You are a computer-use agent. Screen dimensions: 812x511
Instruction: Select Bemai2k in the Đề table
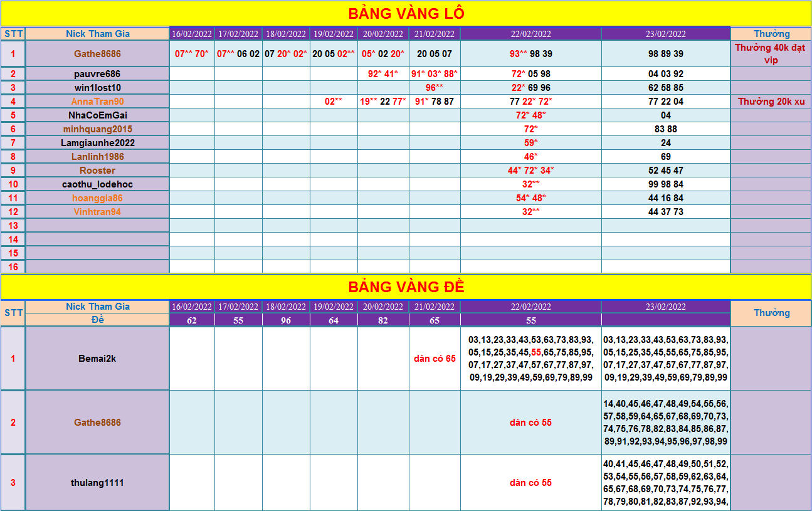pyautogui.click(x=97, y=359)
